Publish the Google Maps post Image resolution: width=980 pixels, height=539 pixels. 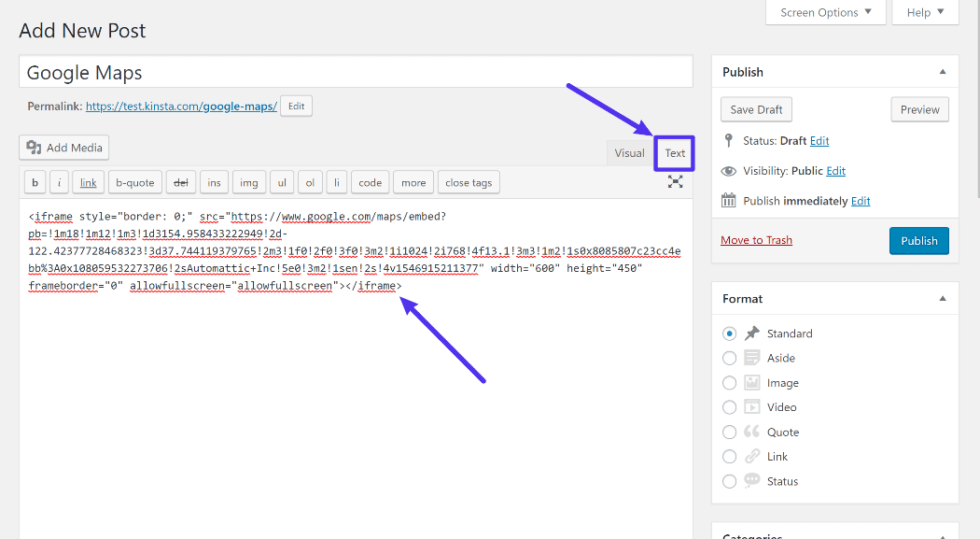click(918, 240)
